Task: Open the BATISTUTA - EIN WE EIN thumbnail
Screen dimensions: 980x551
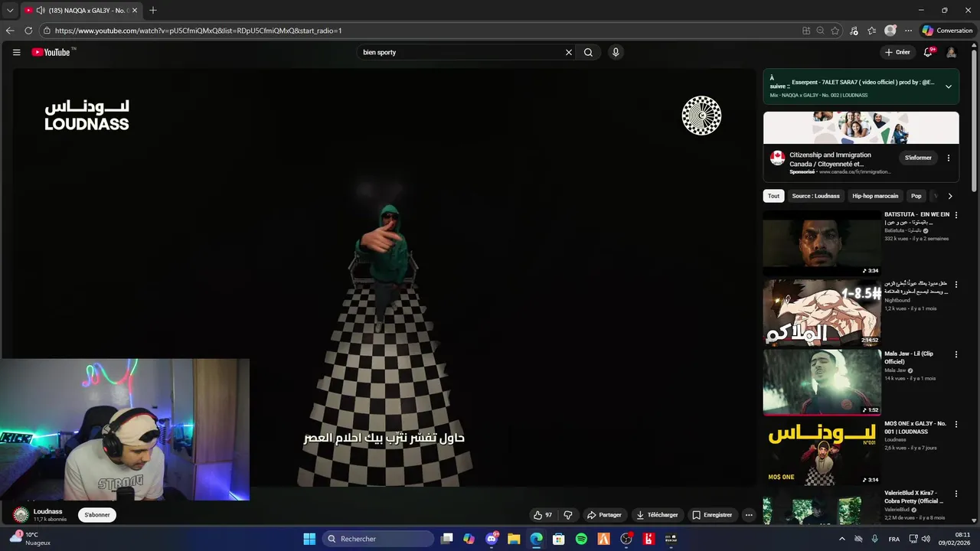Action: [822, 243]
